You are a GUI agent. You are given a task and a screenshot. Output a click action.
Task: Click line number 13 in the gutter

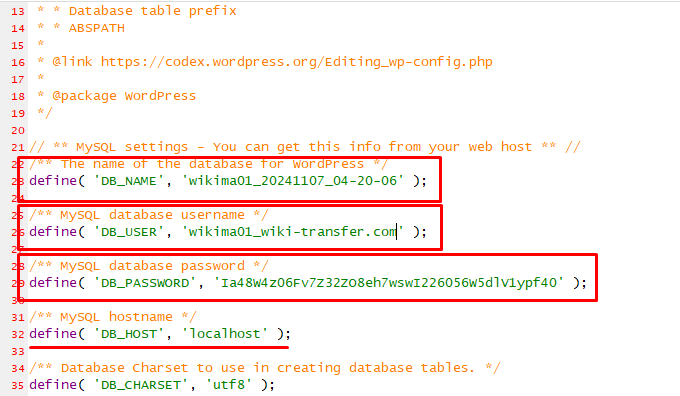click(18, 12)
